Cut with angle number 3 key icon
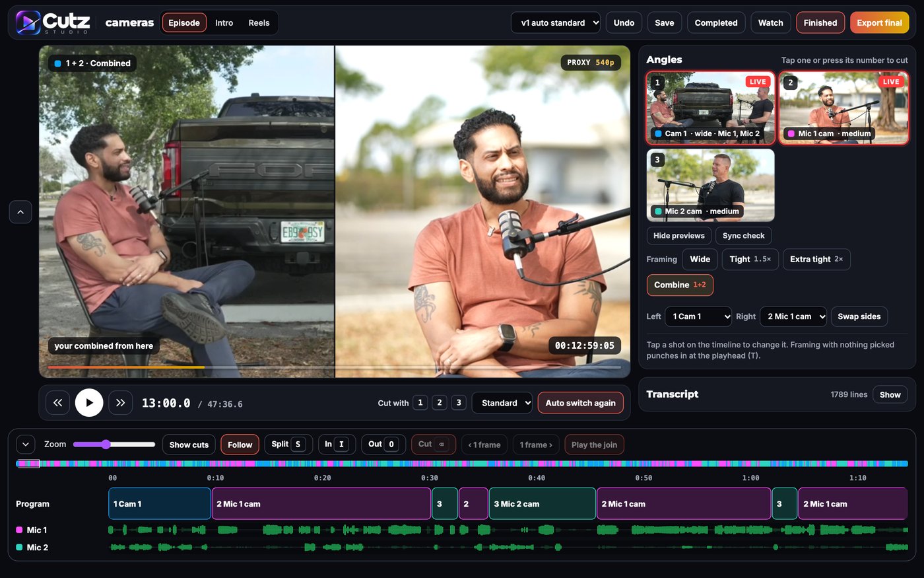Image resolution: width=924 pixels, height=578 pixels. click(x=459, y=402)
